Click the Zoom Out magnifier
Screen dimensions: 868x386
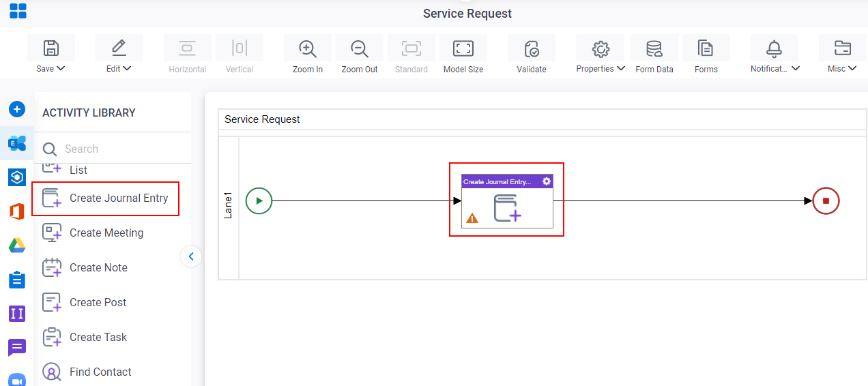[360, 48]
